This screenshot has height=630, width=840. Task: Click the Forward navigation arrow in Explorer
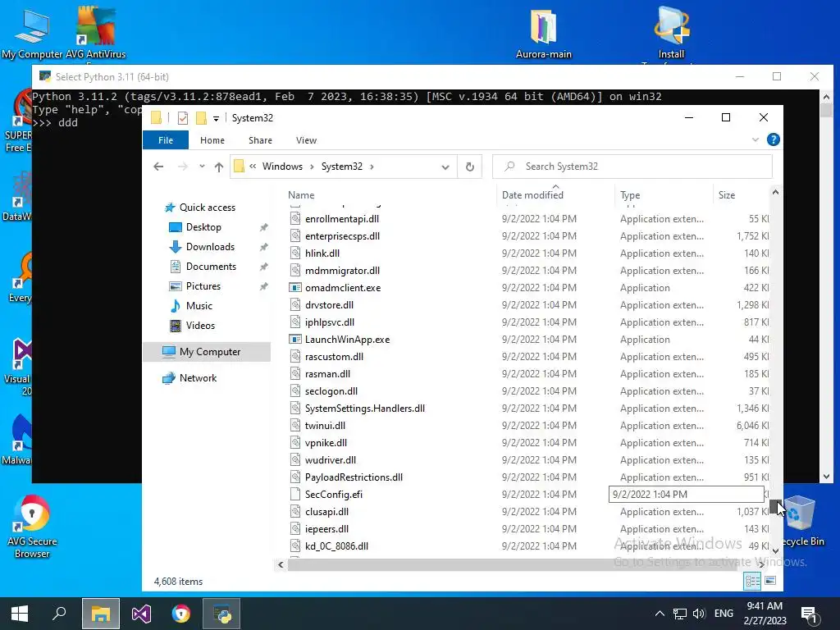pos(183,167)
